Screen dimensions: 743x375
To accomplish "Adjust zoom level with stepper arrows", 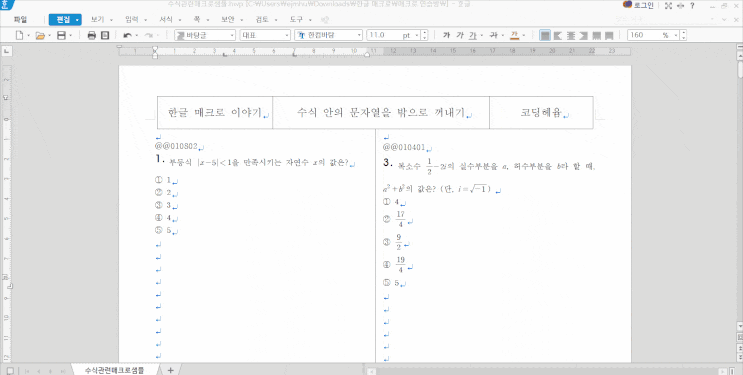I will tap(683, 35).
